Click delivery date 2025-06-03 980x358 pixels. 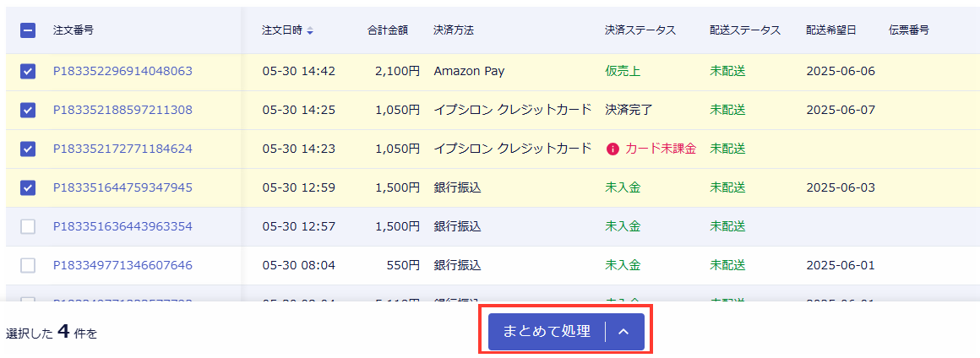[841, 187]
